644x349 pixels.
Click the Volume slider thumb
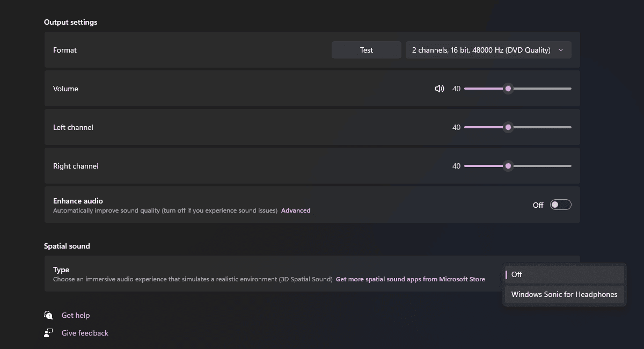[x=508, y=89]
